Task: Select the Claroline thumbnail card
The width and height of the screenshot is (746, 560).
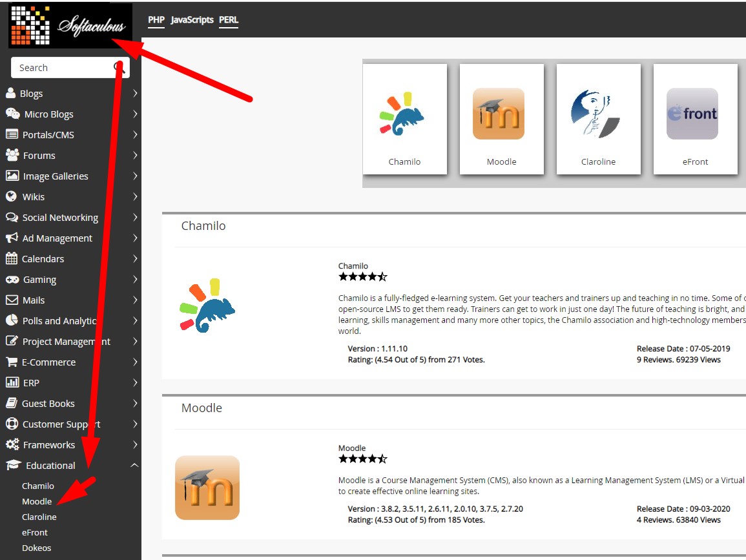Action: click(599, 119)
